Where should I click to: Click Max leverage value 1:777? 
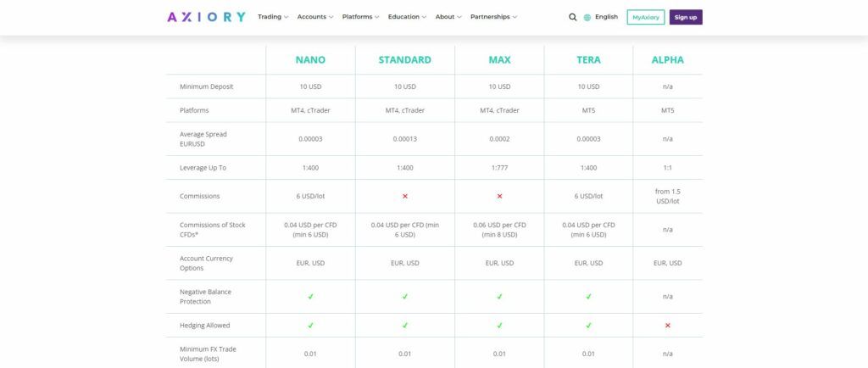499,168
